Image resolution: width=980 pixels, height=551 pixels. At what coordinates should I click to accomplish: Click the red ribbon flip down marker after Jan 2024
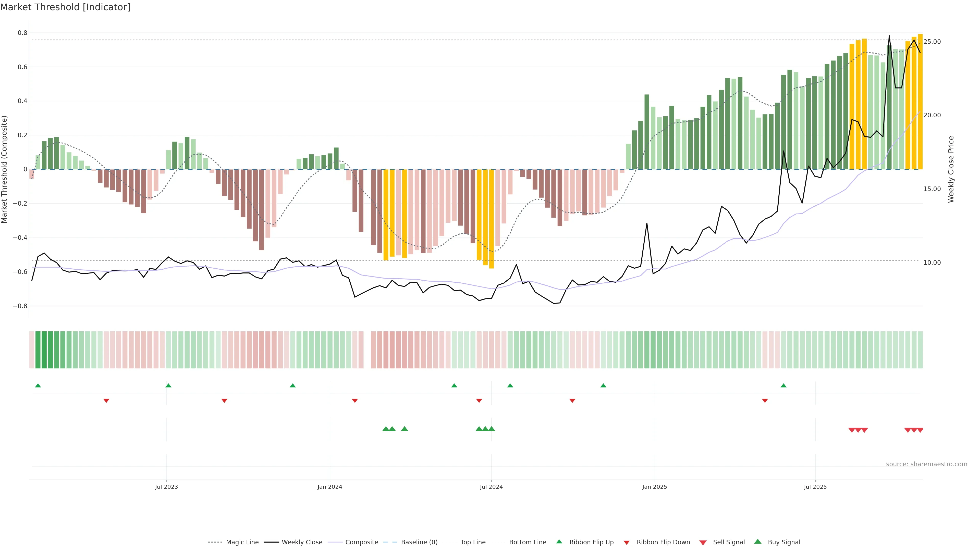point(354,401)
